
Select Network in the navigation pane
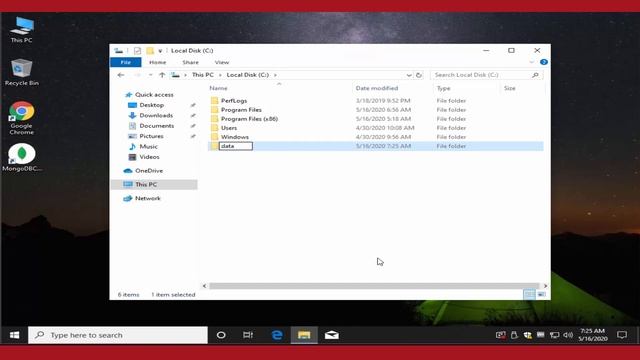point(147,198)
